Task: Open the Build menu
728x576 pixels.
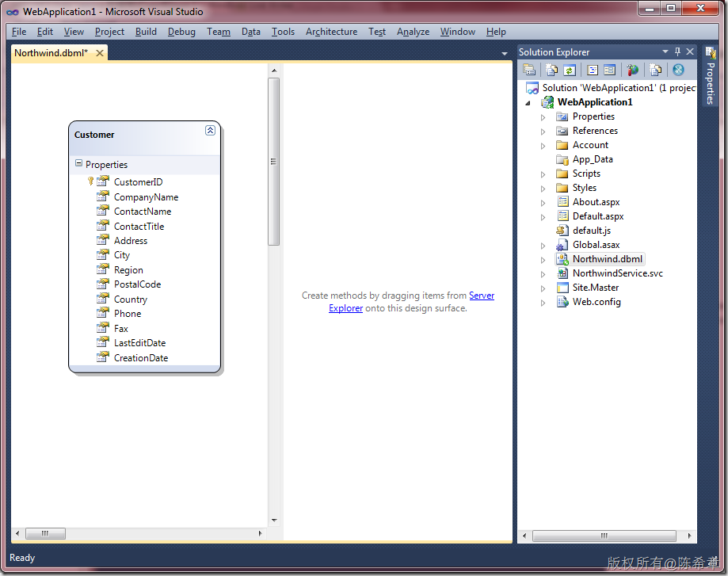Action: 146,32
